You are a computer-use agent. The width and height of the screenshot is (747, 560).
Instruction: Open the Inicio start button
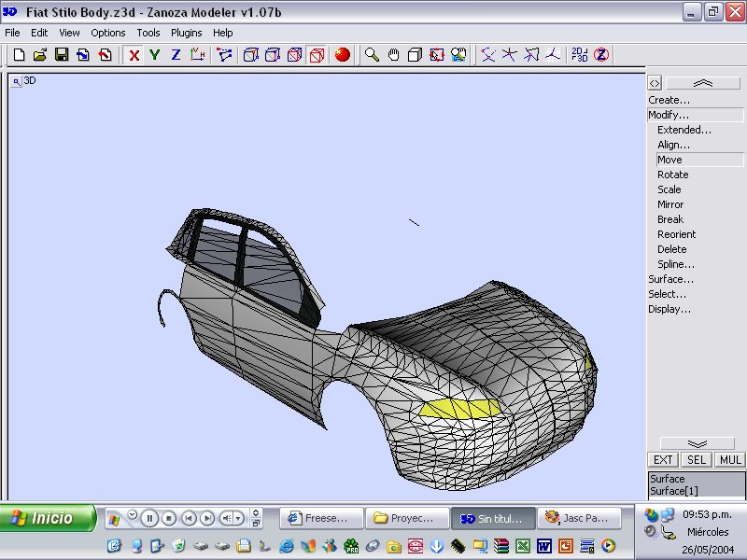48,518
